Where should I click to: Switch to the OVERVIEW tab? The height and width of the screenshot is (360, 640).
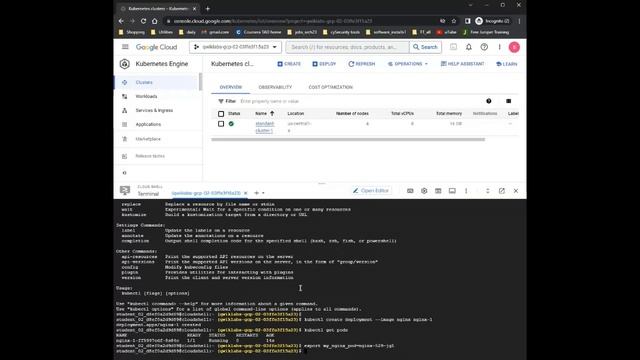pyautogui.click(x=231, y=87)
